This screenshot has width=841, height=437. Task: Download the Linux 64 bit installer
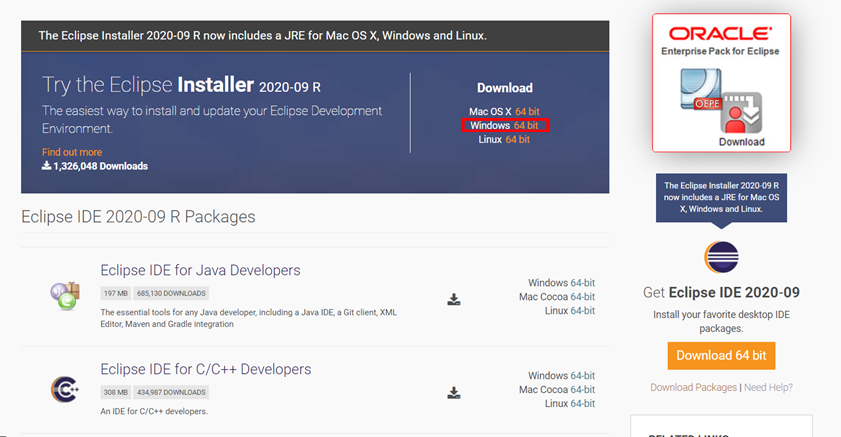[x=518, y=139]
